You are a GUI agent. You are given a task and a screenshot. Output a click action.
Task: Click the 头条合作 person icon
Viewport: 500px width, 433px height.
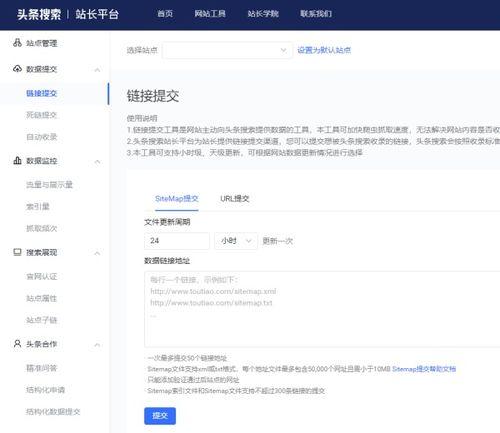17,344
